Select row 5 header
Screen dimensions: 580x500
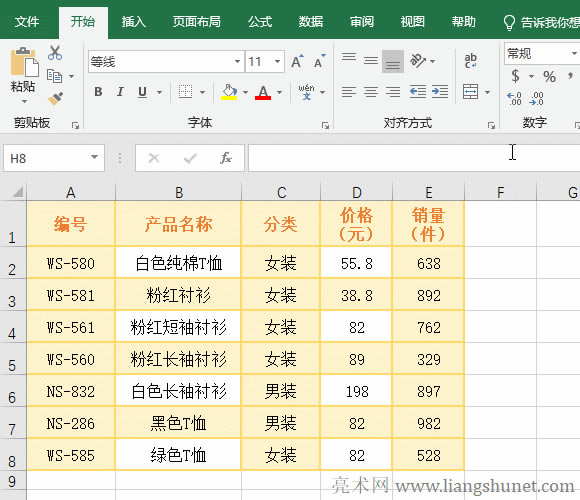pos(12,359)
